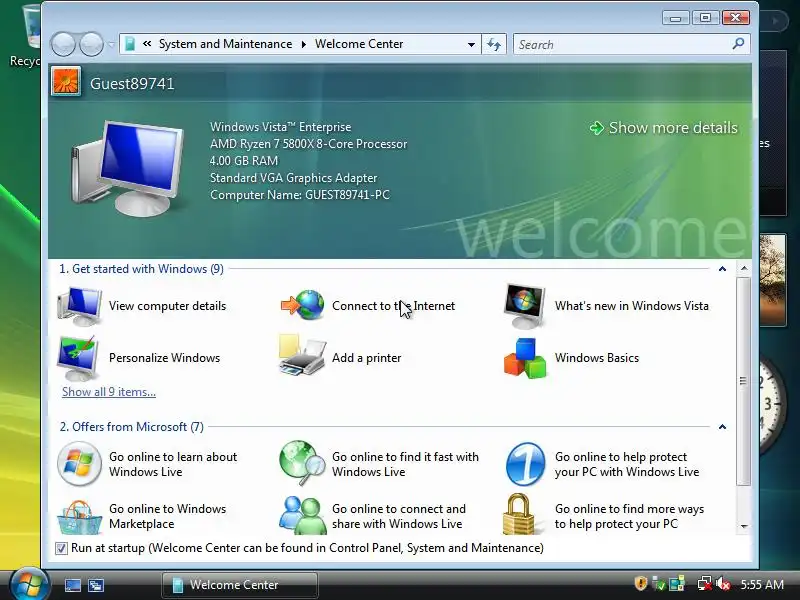
Task: Open the Windows Start orb
Action: point(29,584)
